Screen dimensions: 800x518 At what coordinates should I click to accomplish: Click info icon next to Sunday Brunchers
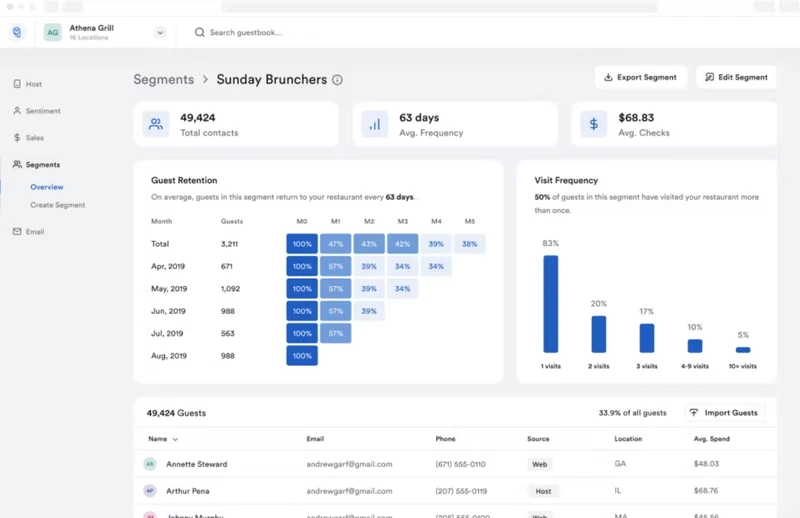(x=337, y=80)
